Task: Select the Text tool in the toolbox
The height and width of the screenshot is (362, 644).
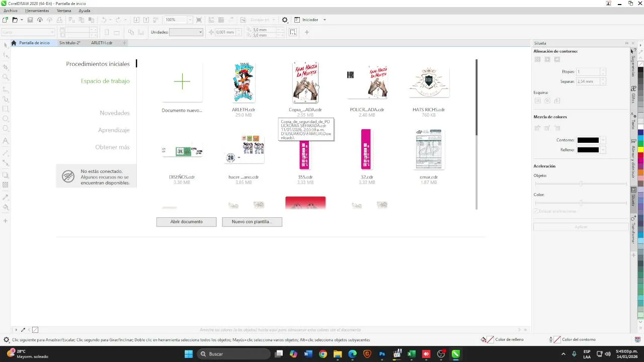Action: [x=6, y=141]
